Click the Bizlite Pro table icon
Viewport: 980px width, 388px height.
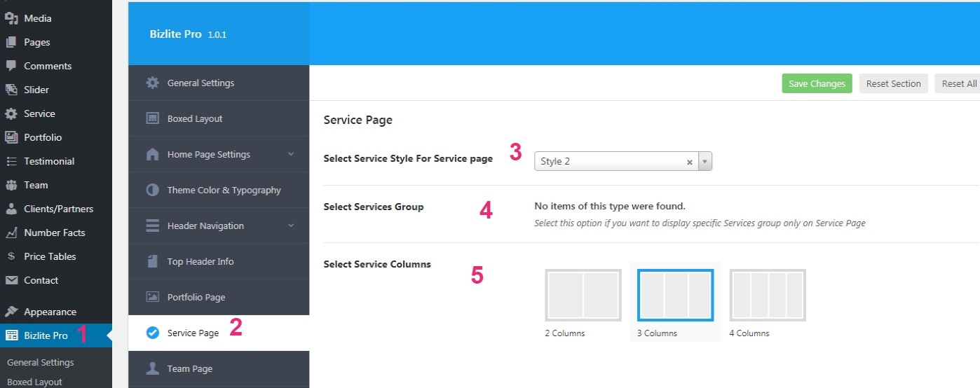pos(11,335)
